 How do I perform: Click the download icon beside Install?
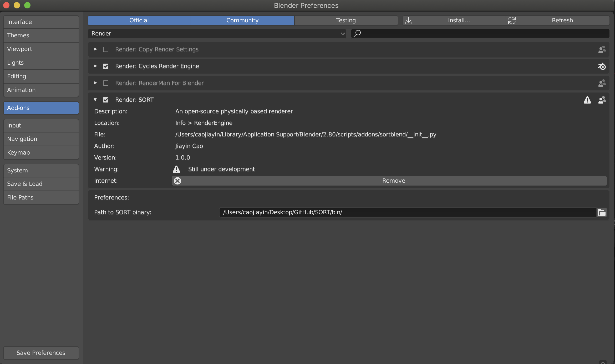409,20
